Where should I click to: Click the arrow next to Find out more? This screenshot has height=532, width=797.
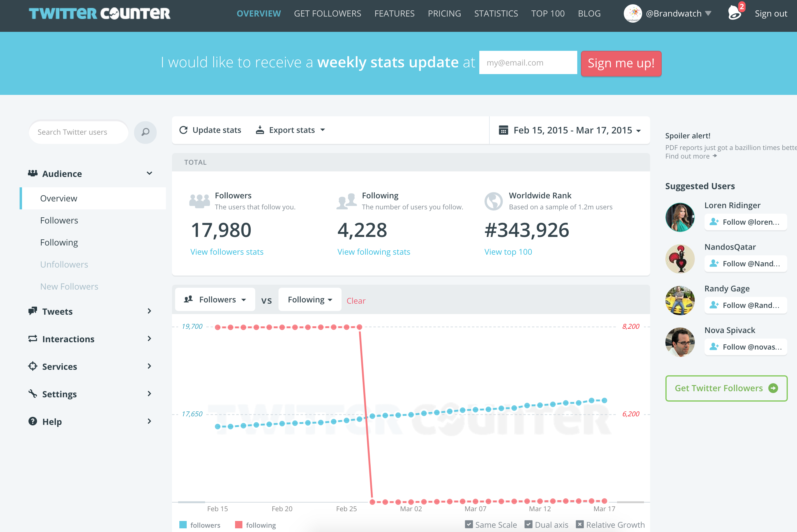(715, 156)
